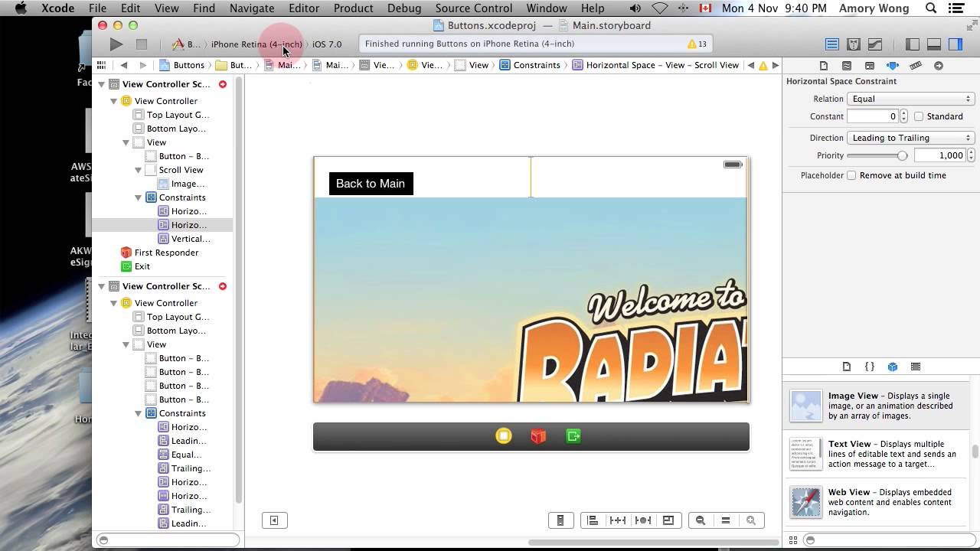Zoom in the storyboard canvas

pyautogui.click(x=751, y=520)
